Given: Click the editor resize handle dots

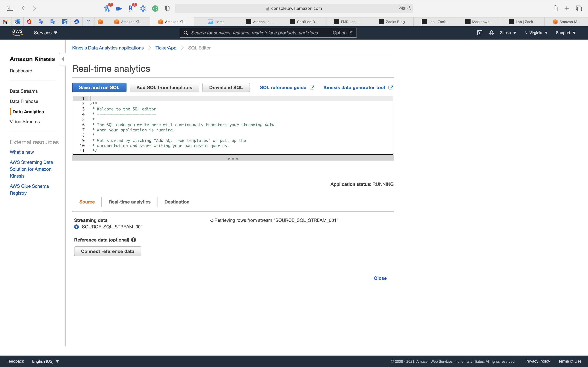Looking at the screenshot, I should click(233, 159).
